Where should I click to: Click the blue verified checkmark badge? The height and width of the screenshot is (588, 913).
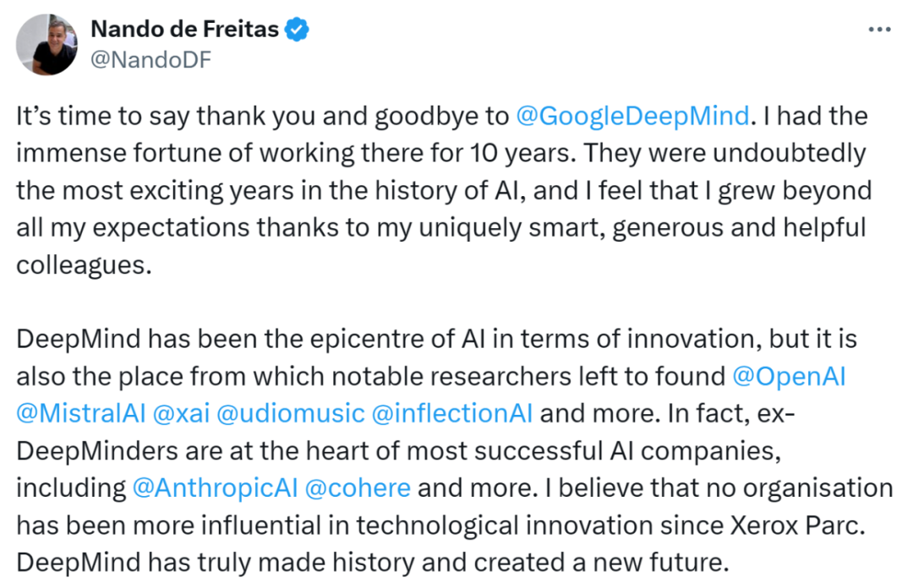click(x=297, y=29)
